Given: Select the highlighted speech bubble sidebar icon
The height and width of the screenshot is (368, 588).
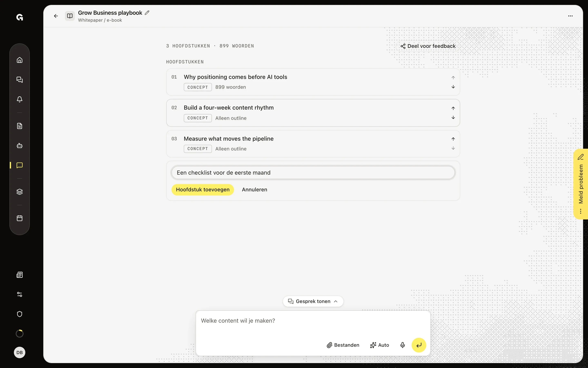Looking at the screenshot, I should coord(20,165).
